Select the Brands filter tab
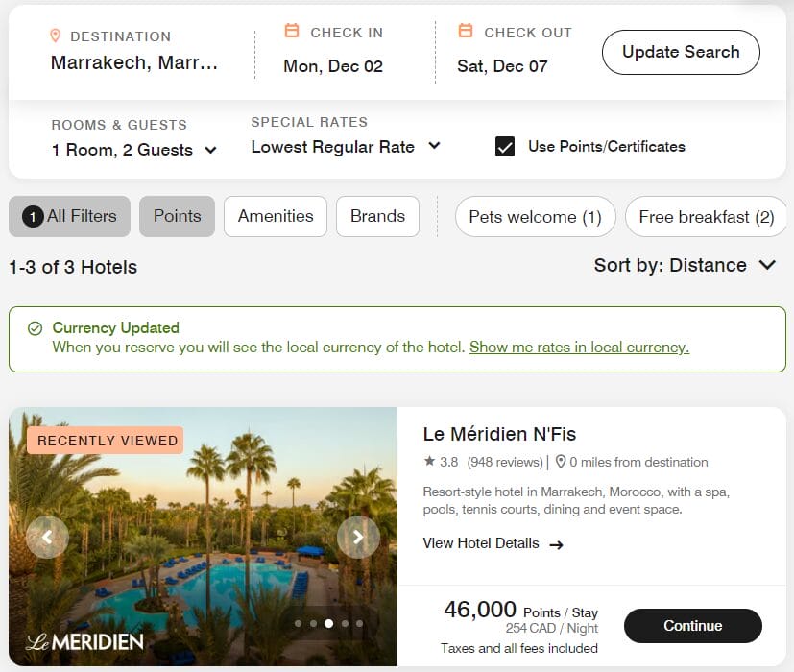This screenshot has height=672, width=794. click(376, 216)
